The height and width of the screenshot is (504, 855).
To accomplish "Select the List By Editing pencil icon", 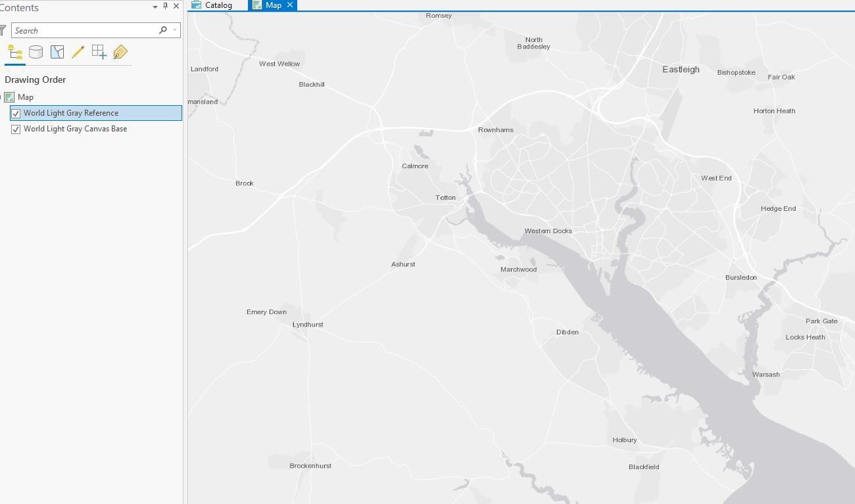I will (78, 51).
